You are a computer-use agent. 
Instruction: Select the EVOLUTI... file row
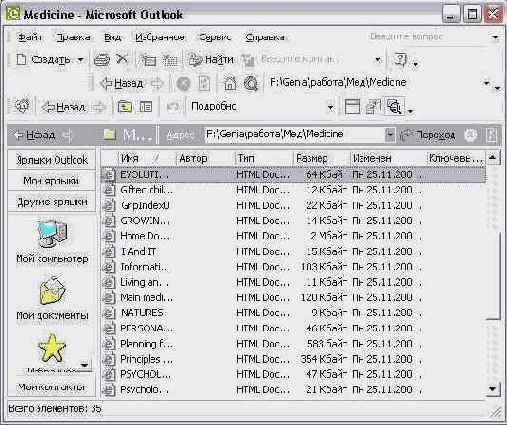(x=293, y=175)
